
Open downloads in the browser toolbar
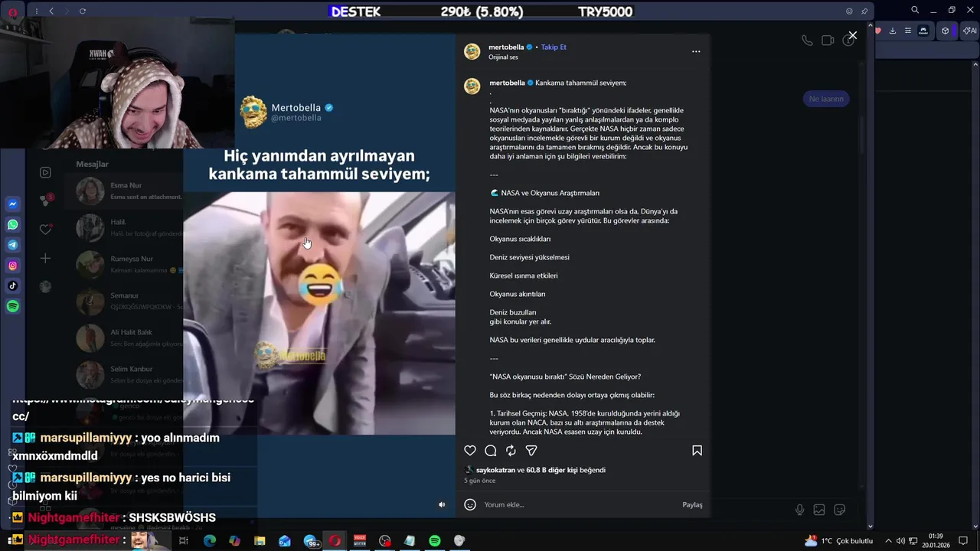pyautogui.click(x=893, y=31)
